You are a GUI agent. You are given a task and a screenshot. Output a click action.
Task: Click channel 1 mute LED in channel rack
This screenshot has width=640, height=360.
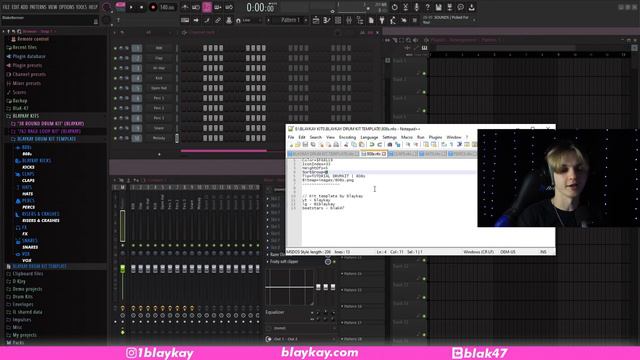[x=116, y=48]
